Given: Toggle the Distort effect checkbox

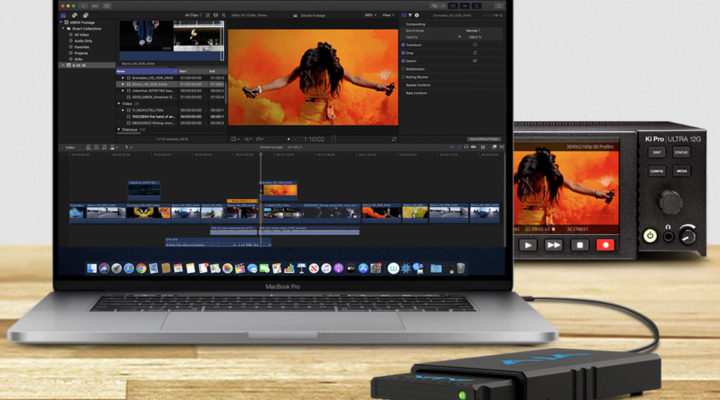Looking at the screenshot, I should tap(403, 61).
